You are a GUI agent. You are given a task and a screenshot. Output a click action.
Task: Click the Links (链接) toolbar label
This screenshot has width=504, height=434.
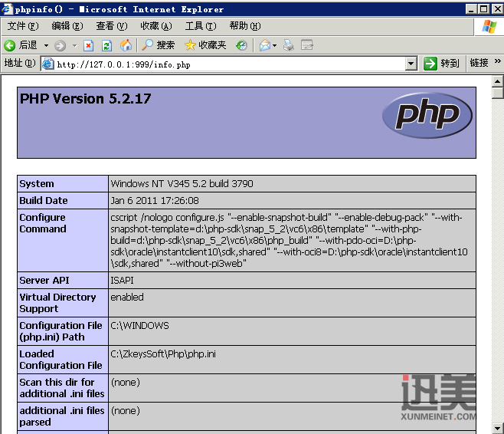click(x=479, y=63)
